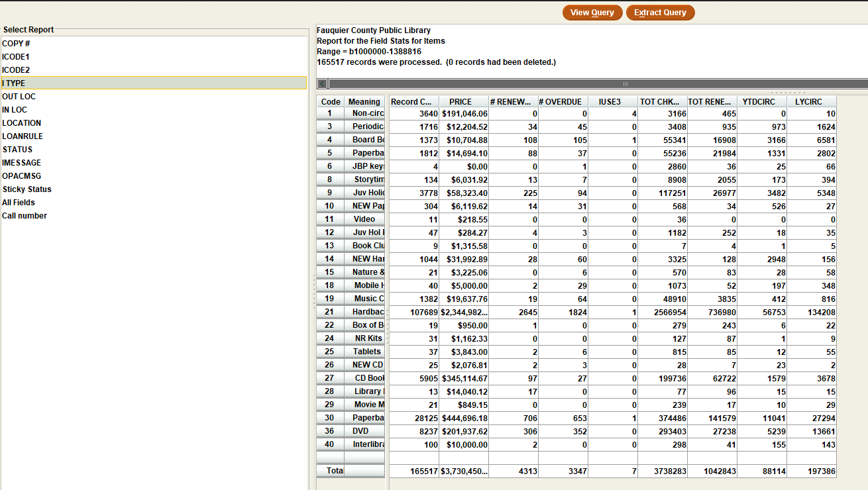Click the # OVERDUE column header
868x490 pixels.
pyautogui.click(x=562, y=102)
